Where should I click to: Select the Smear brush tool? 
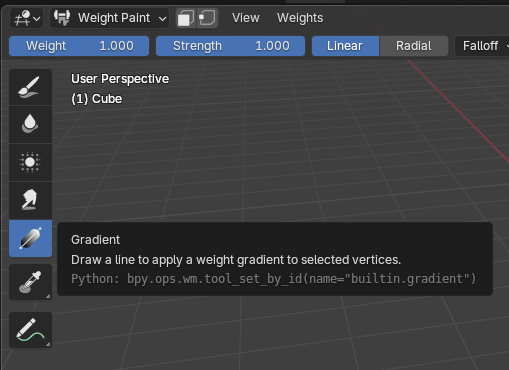pos(30,200)
